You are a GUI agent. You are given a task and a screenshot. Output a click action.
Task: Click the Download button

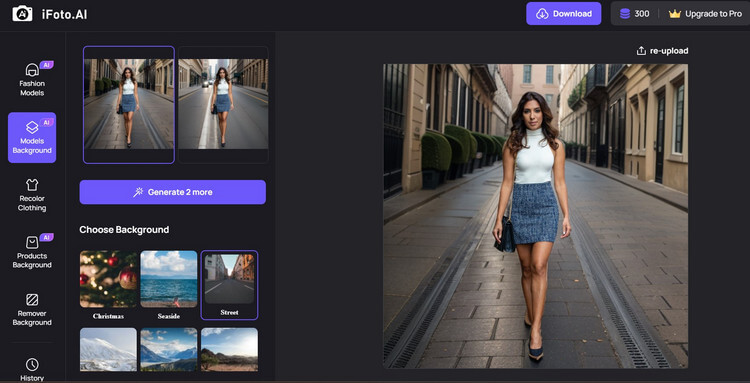point(563,13)
